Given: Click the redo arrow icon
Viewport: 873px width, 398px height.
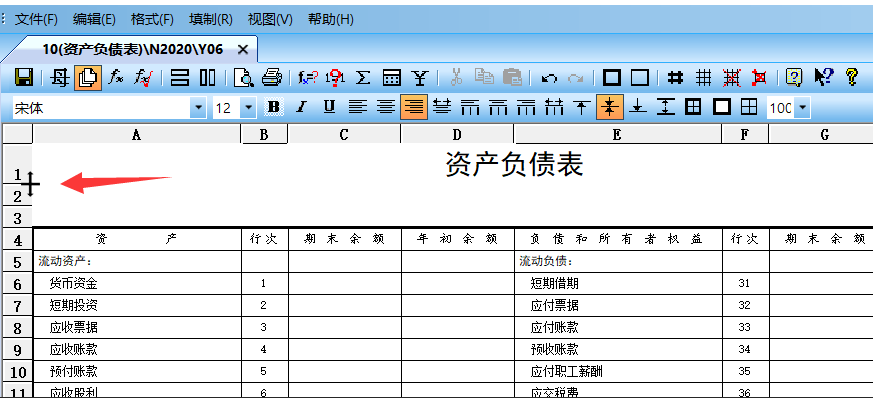Looking at the screenshot, I should pyautogui.click(x=576, y=78).
